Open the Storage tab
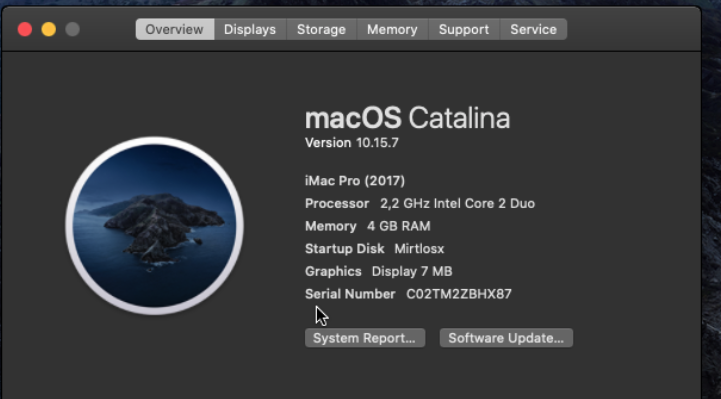The height and width of the screenshot is (399, 721). pyautogui.click(x=321, y=29)
